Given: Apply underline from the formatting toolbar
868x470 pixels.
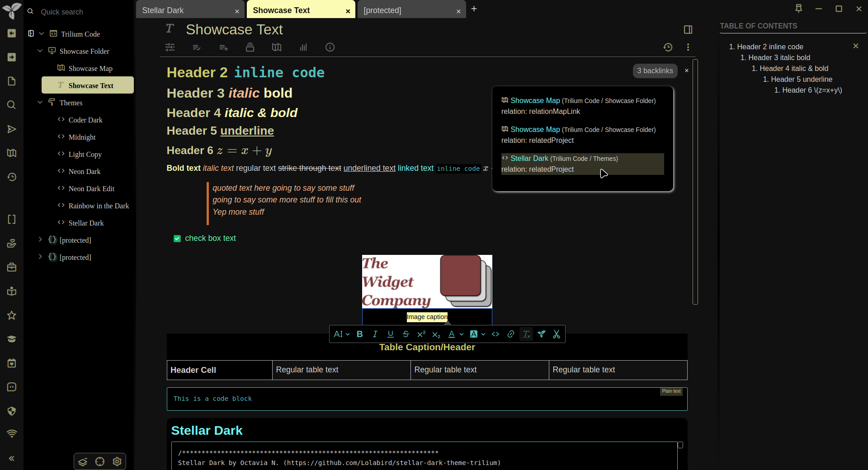Looking at the screenshot, I should tap(391, 334).
